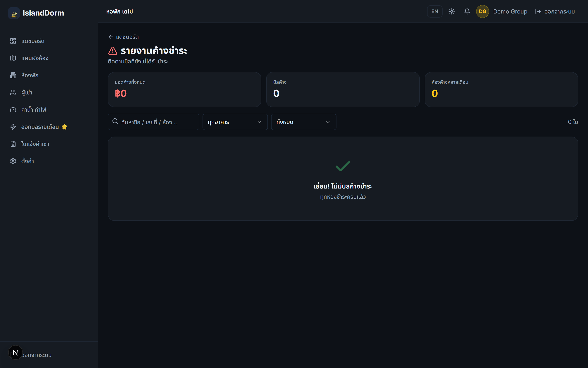Open notifications bell icon
Viewport: 588px width, 368px height.
coord(467,11)
